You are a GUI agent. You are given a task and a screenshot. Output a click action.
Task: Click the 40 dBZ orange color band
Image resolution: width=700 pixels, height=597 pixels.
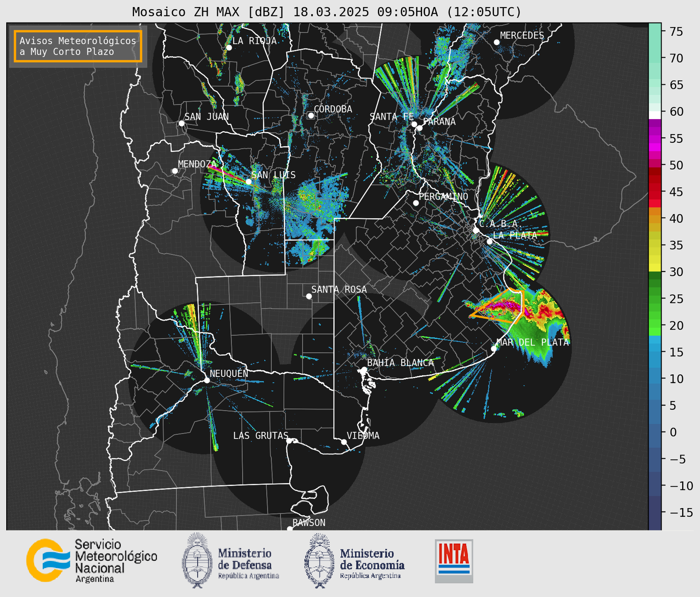click(x=655, y=218)
